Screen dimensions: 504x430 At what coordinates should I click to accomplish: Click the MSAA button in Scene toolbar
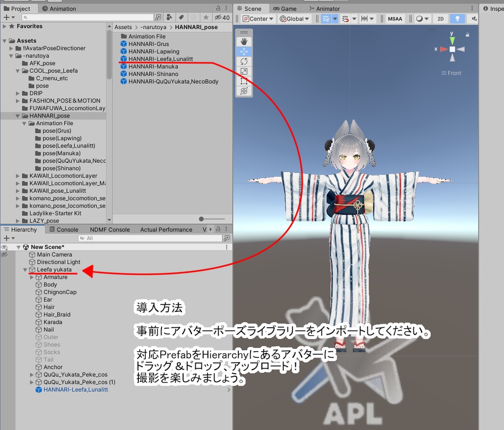(x=395, y=19)
